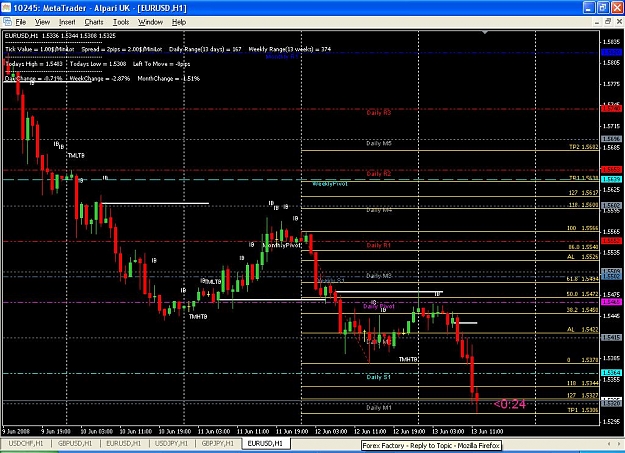Switch to the GBPJPY,H1 chart tab
Image resolution: width=625 pixels, height=453 pixels.
point(218,443)
